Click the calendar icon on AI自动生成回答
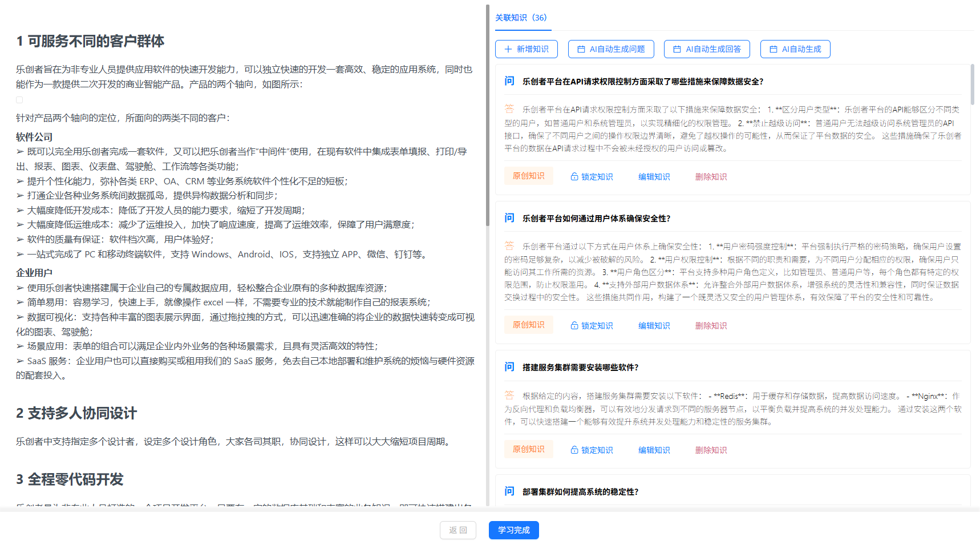Viewport: 980px width, 545px height. 677,49
